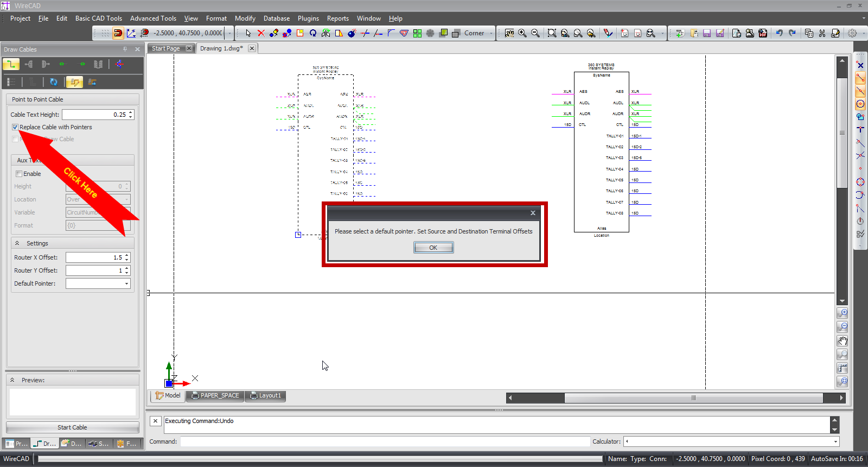Collapse the Preview section

12,380
